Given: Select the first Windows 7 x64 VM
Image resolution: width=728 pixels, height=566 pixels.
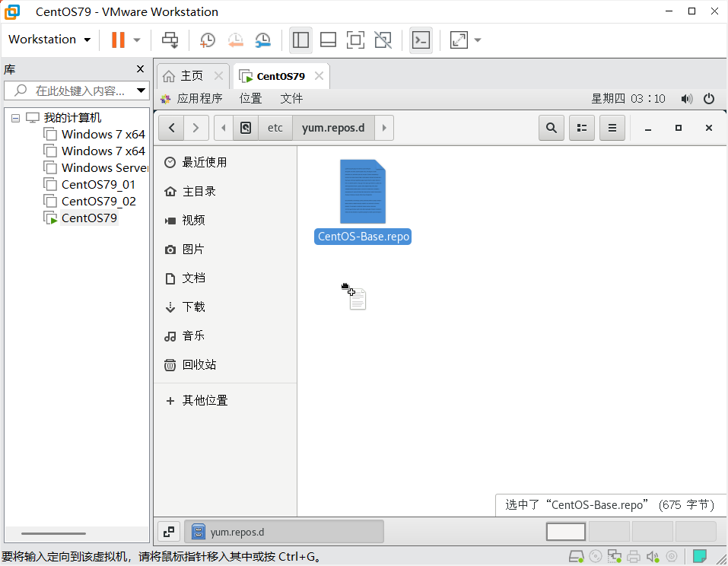Looking at the screenshot, I should [103, 135].
